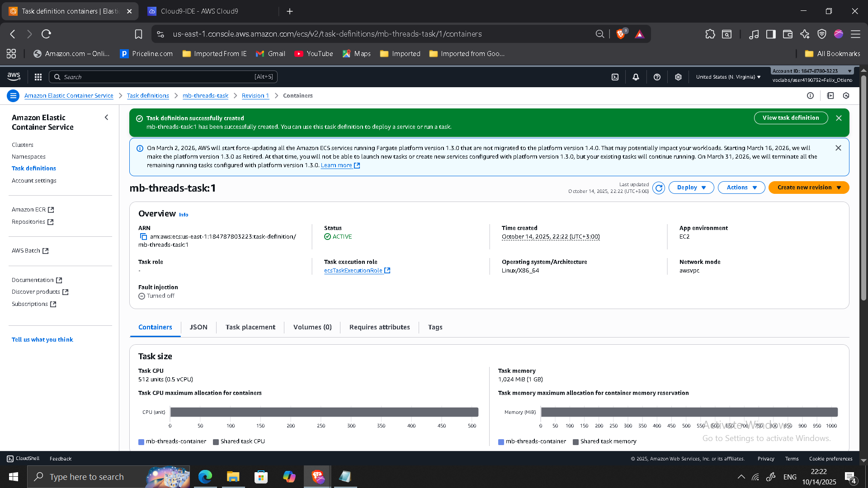The width and height of the screenshot is (868, 488).
Task: Open the ecsTaskExecutionRole link
Action: pos(354,270)
